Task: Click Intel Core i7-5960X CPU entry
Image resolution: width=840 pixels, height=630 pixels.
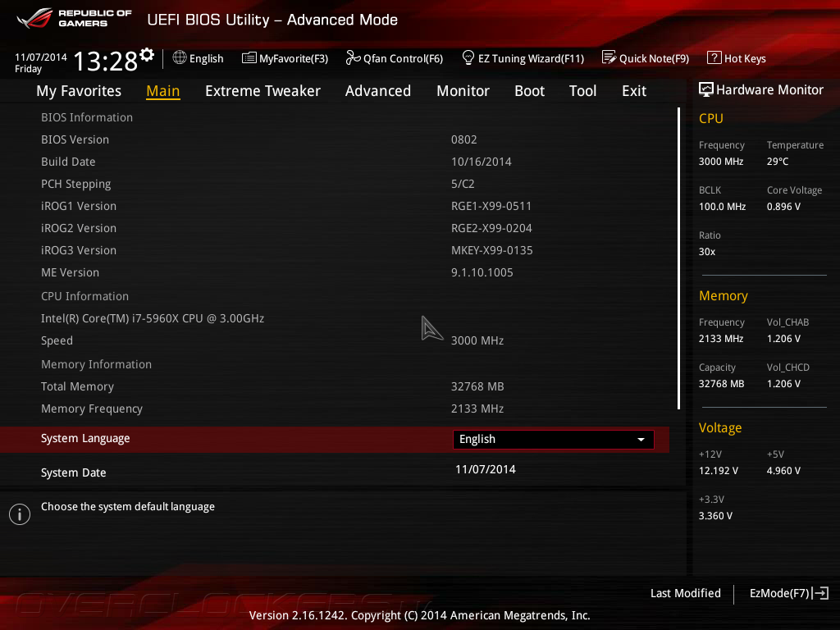Action: point(153,318)
